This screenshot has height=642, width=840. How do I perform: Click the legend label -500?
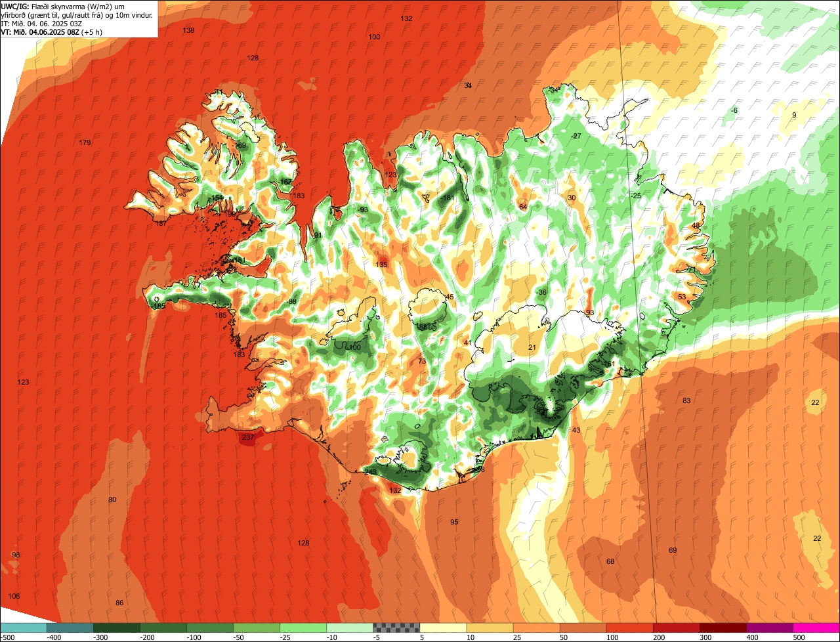[x=7, y=637]
